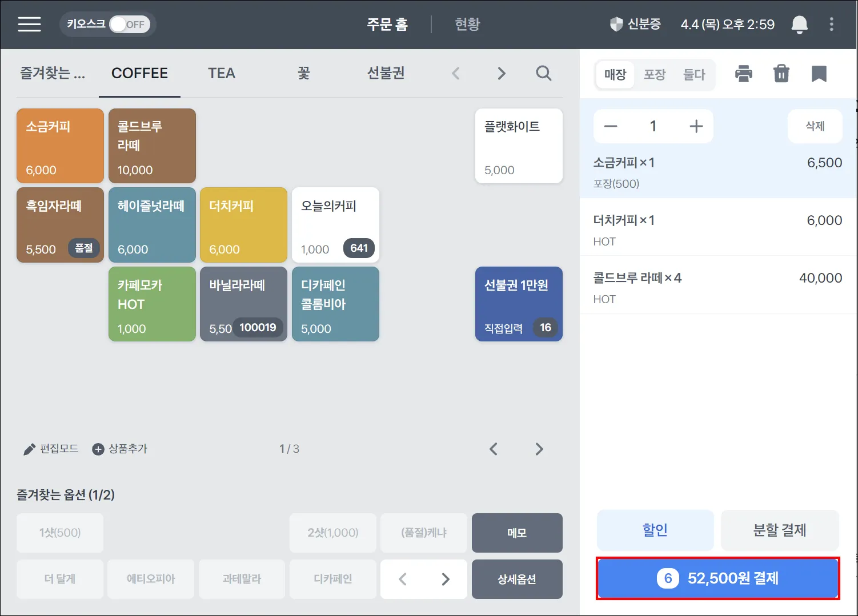858x616 pixels.
Task: Open the three-dot more menu
Action: point(831,24)
